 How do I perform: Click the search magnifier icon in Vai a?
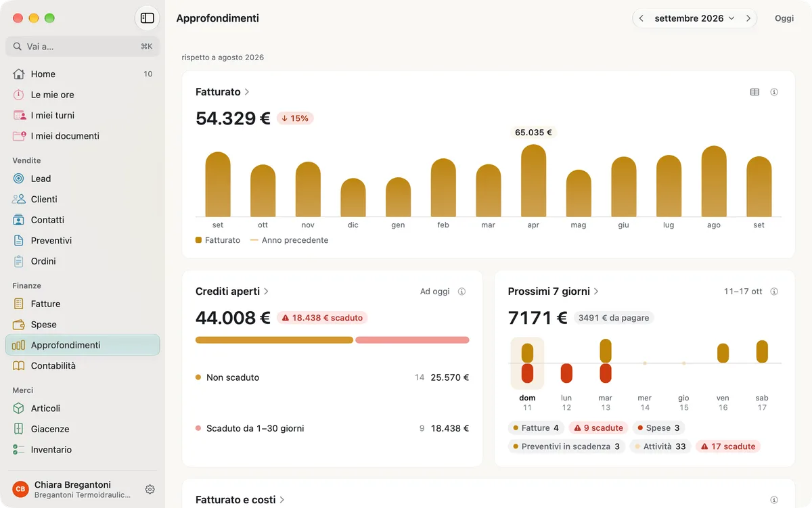click(18, 47)
